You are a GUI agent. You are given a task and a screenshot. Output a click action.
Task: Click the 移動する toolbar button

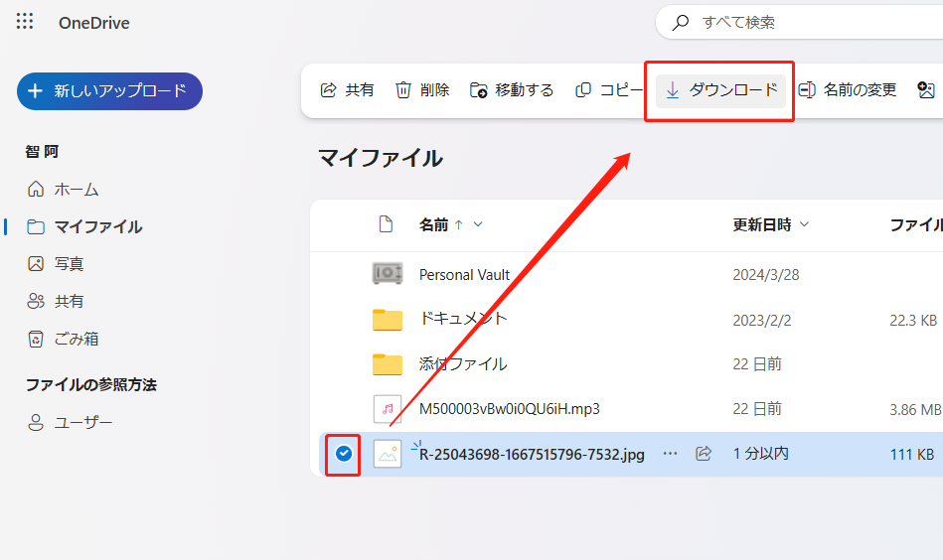click(x=511, y=90)
